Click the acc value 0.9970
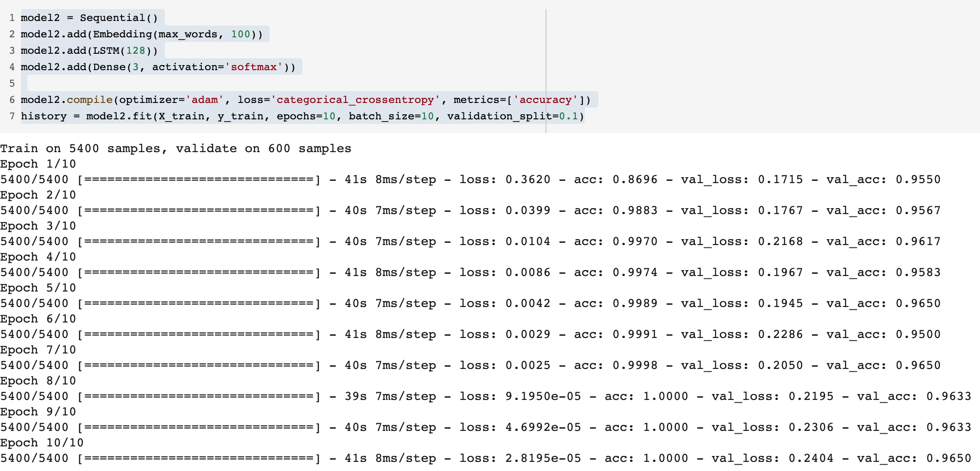This screenshot has height=471, width=980. pos(635,241)
